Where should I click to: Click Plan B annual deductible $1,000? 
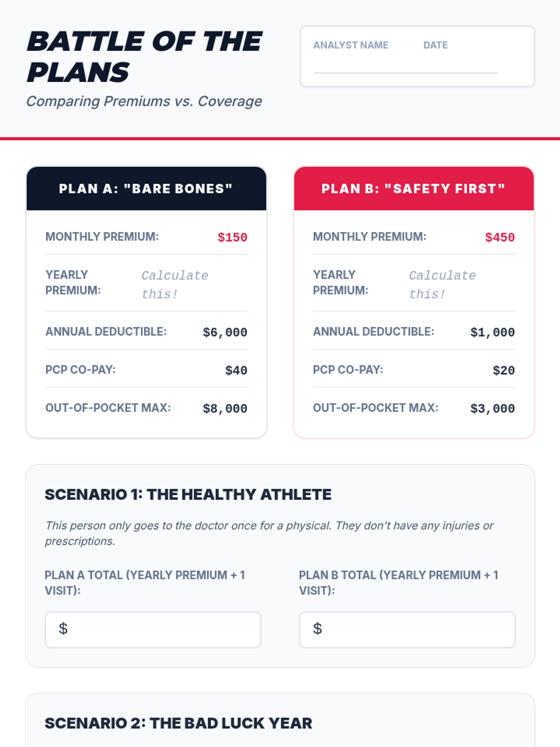coord(492,332)
